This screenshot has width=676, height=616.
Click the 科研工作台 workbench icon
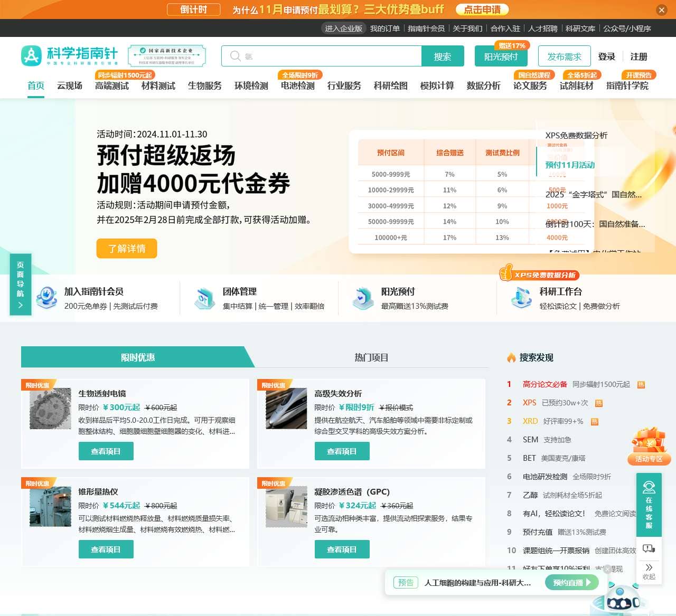[522, 298]
